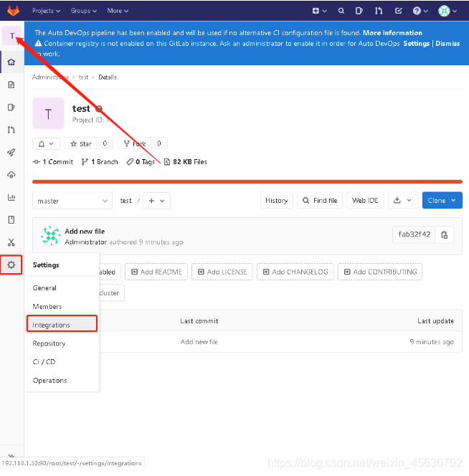The height and width of the screenshot is (476, 469).
Task: Click Add CHANGELOG button
Action: click(295, 272)
